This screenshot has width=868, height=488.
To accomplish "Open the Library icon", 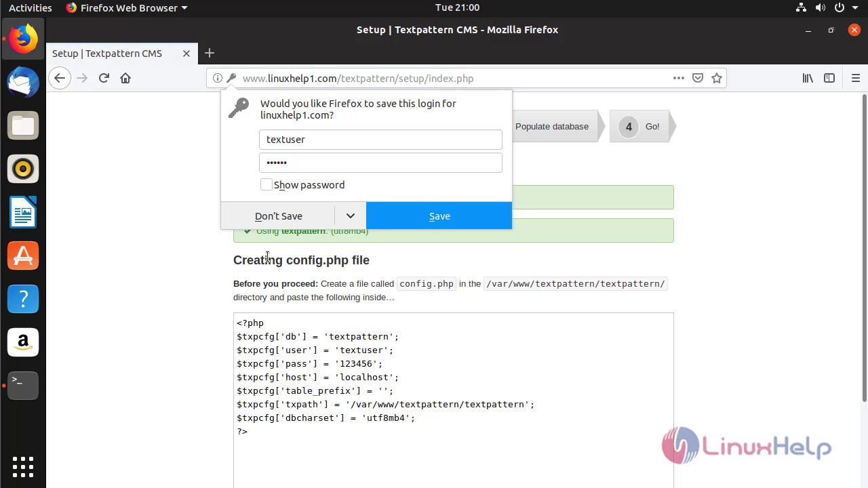I will pyautogui.click(x=808, y=78).
